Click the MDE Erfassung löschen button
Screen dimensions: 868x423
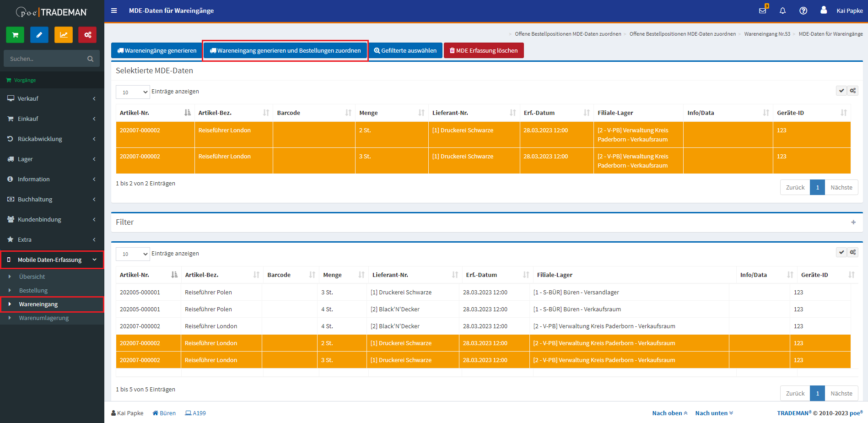484,50
